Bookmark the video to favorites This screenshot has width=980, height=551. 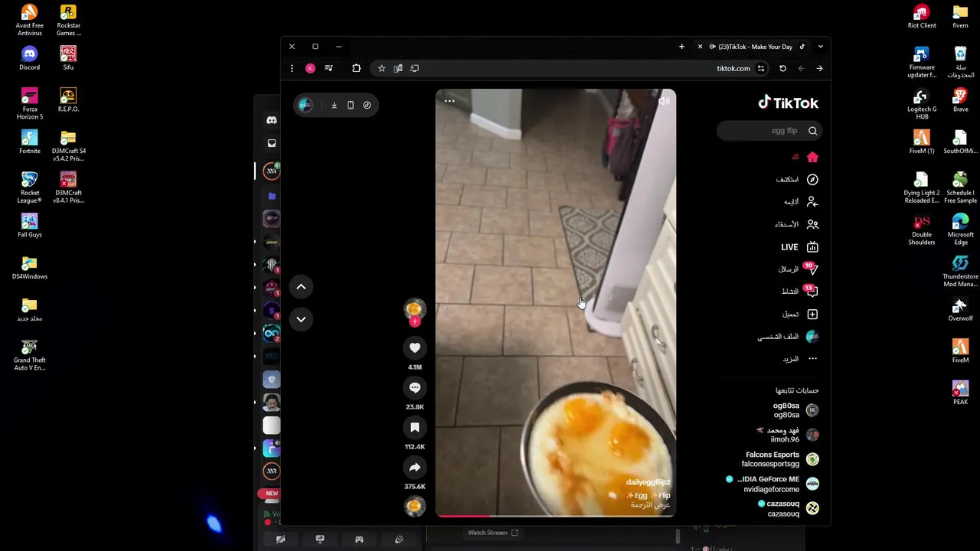[415, 427]
